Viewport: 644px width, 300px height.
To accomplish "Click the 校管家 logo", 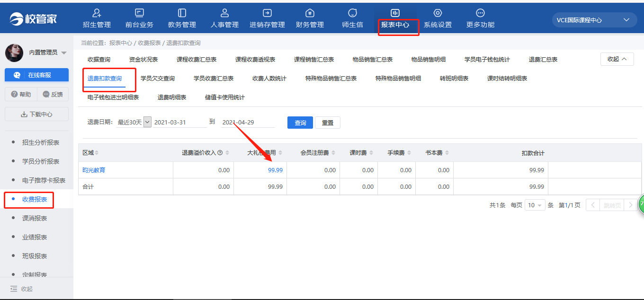I will [x=33, y=18].
